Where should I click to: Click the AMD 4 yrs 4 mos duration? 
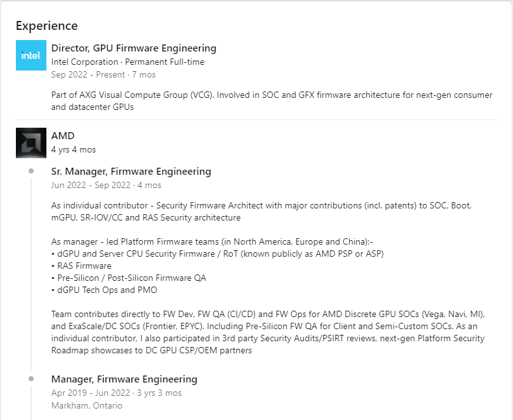[74, 149]
